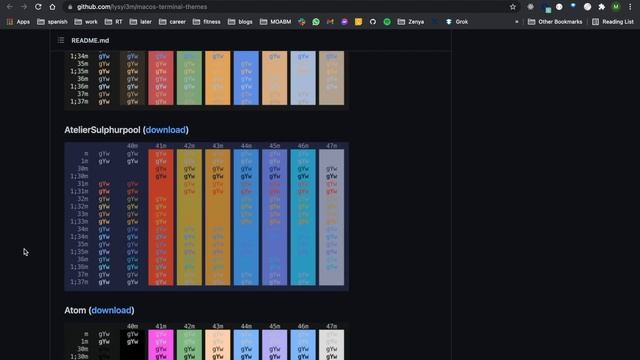This screenshot has width=640, height=360.
Task: Open the Apps bookmark shortcut
Action: click(18, 22)
